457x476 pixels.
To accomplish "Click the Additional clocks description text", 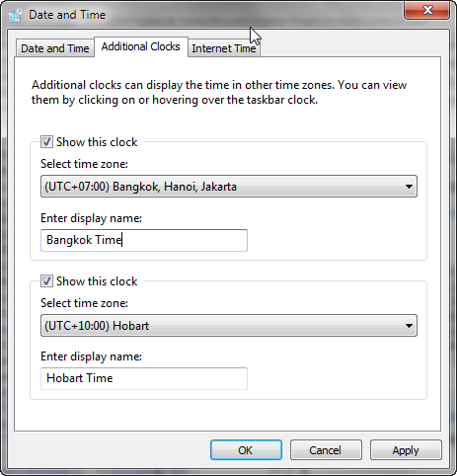I will (219, 92).
